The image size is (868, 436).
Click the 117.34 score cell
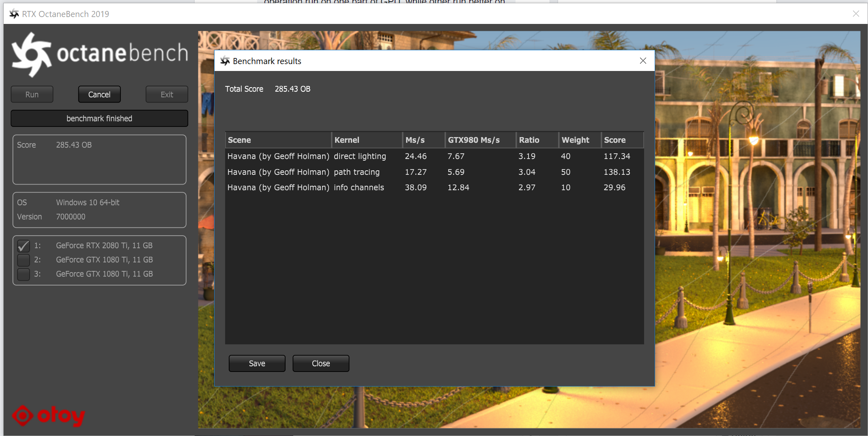pos(617,156)
